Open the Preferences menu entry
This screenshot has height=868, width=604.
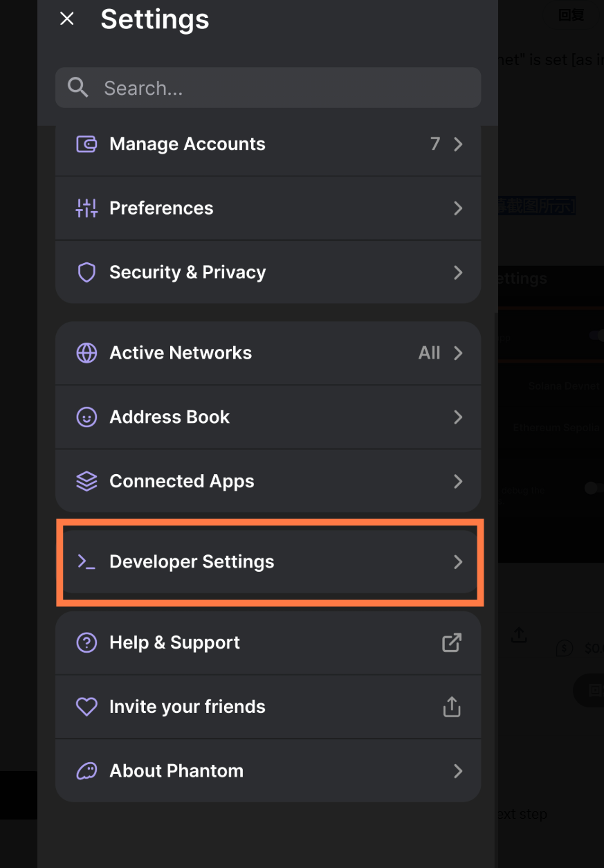click(x=268, y=208)
